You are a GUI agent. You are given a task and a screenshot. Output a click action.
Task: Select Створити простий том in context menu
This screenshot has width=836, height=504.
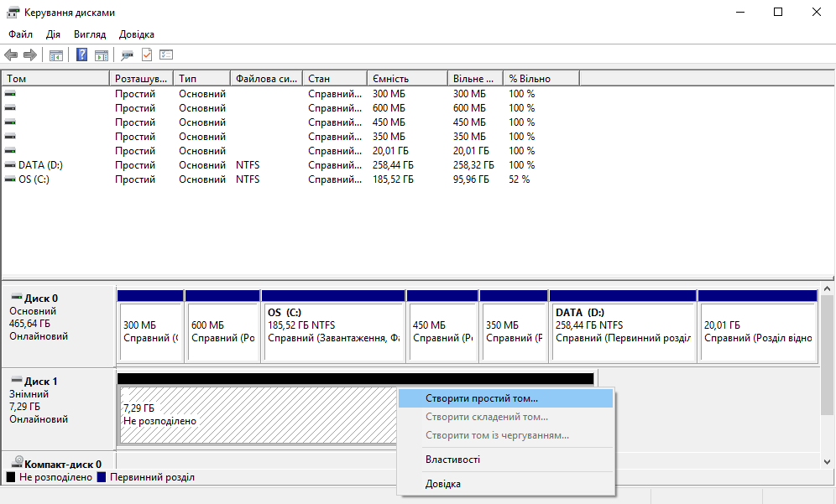click(482, 398)
